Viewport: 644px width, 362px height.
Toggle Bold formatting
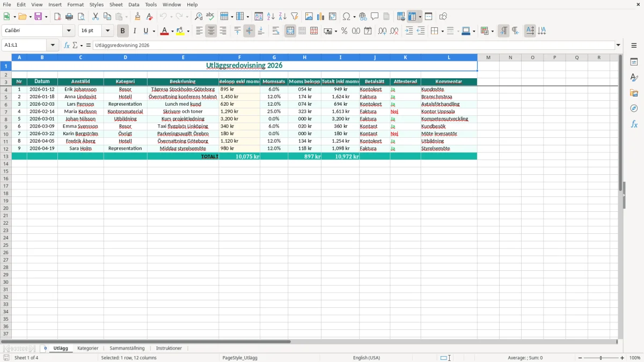pyautogui.click(x=122, y=31)
